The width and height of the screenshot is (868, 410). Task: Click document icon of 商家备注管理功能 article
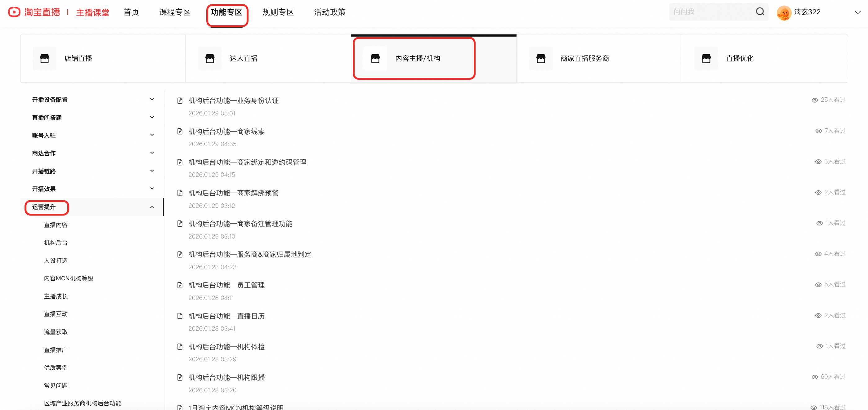coord(180,223)
